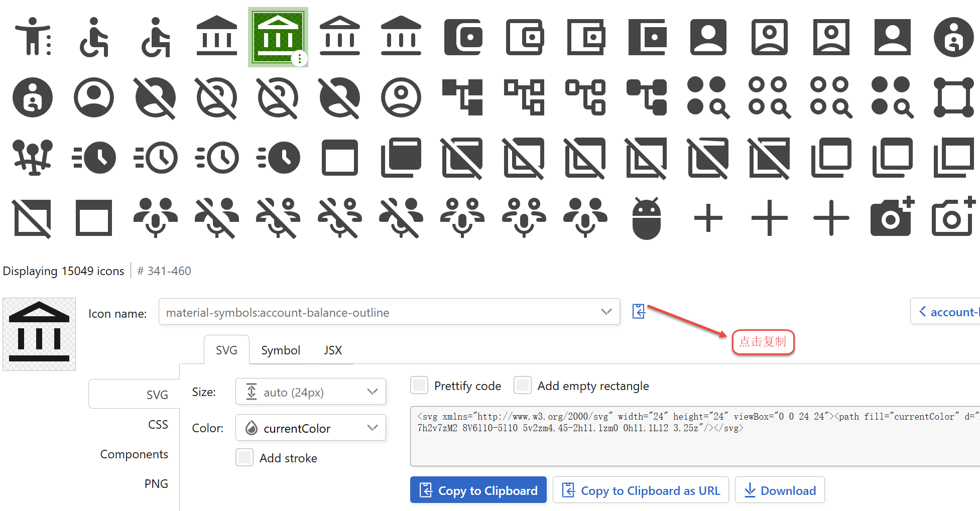Click the Download button
This screenshot has width=980, height=511.
click(780, 490)
